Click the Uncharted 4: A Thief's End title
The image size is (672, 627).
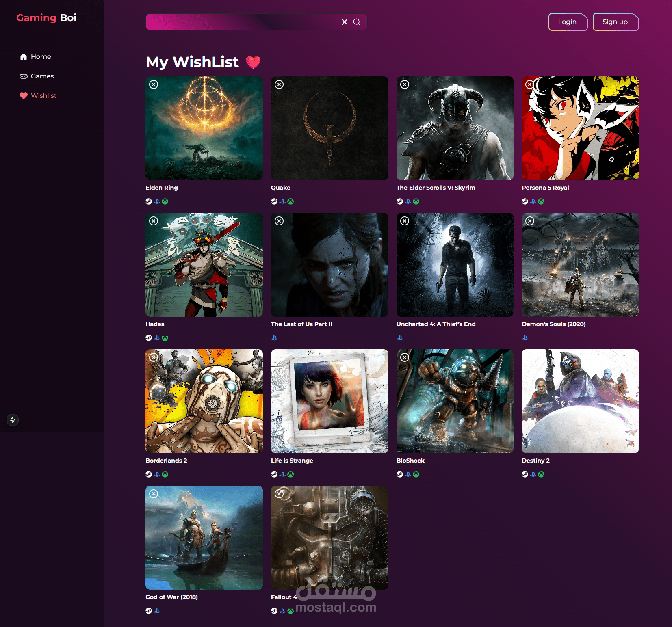pyautogui.click(x=436, y=324)
